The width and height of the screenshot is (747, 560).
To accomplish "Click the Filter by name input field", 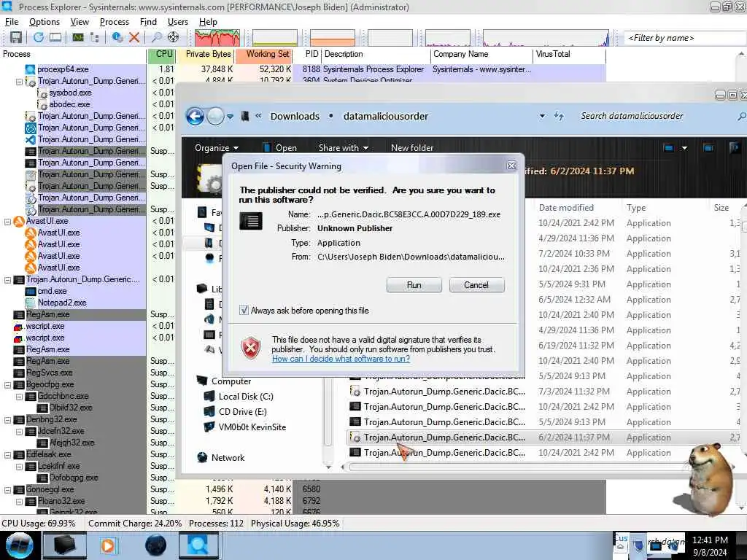I will click(x=685, y=38).
